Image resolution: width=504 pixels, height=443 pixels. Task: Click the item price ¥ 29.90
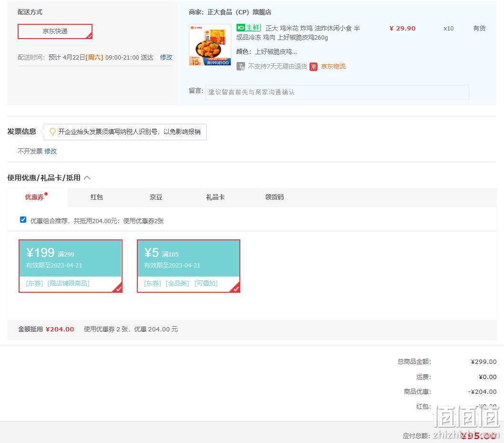coord(402,28)
